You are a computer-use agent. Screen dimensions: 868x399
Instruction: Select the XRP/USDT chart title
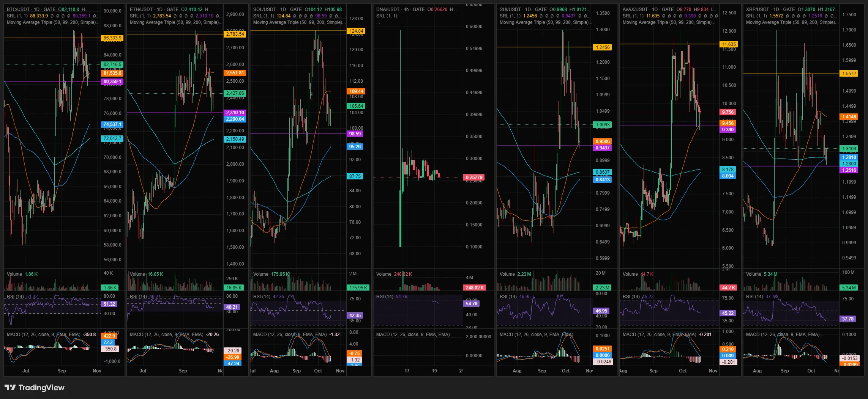coord(770,9)
